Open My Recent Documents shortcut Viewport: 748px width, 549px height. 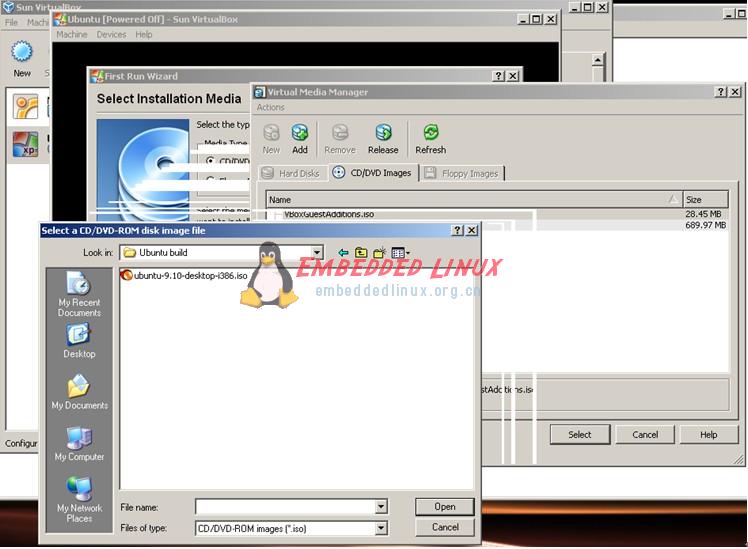(79, 294)
